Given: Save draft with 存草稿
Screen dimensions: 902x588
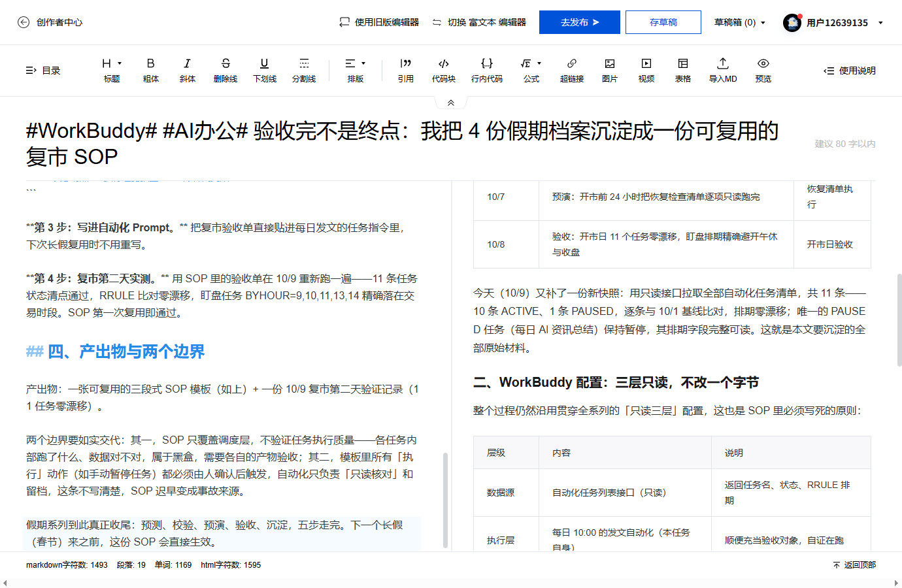Looking at the screenshot, I should pos(663,22).
